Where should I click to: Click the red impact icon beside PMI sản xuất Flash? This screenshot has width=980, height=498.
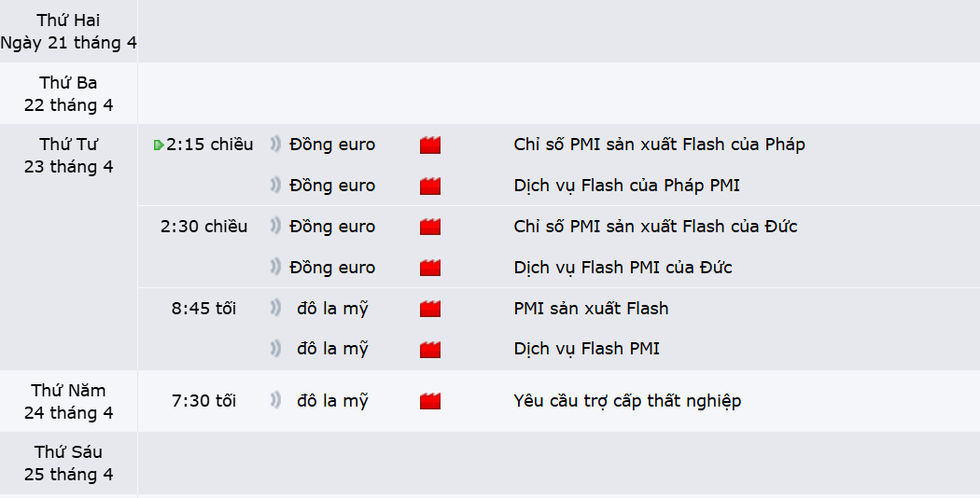pyautogui.click(x=430, y=309)
